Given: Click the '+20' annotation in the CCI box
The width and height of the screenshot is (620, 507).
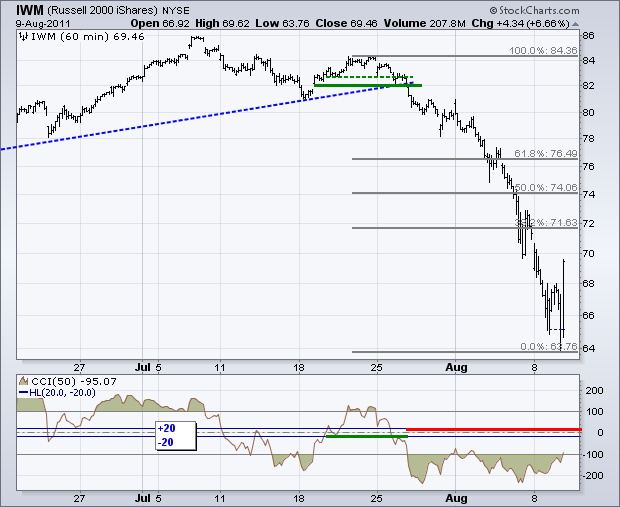Looking at the screenshot, I should pos(166,429).
